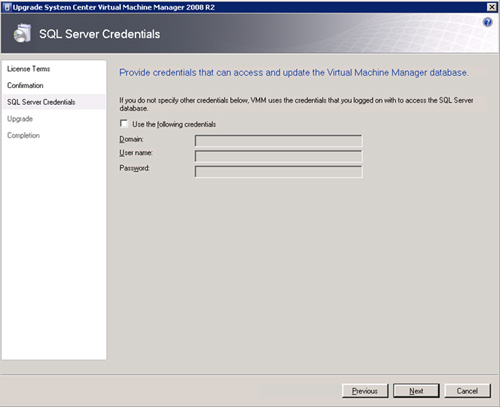Click the 'SQL Server Credentials' header title

click(x=100, y=34)
